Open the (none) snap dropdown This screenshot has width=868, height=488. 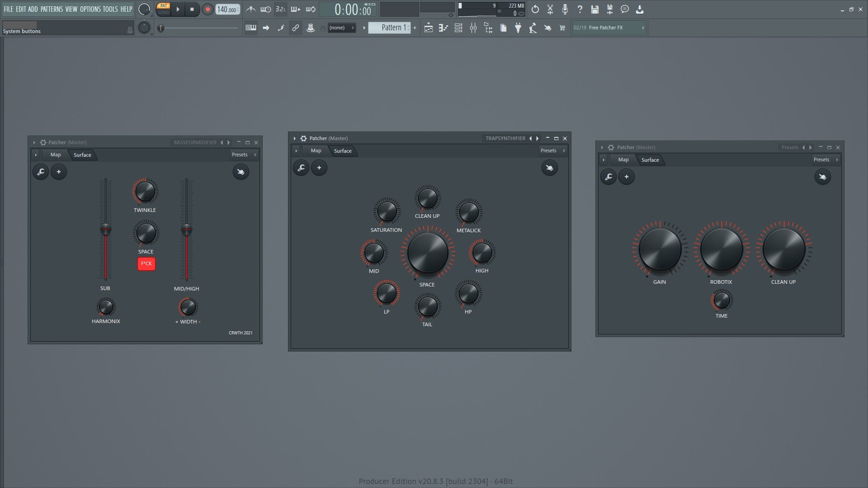(341, 28)
